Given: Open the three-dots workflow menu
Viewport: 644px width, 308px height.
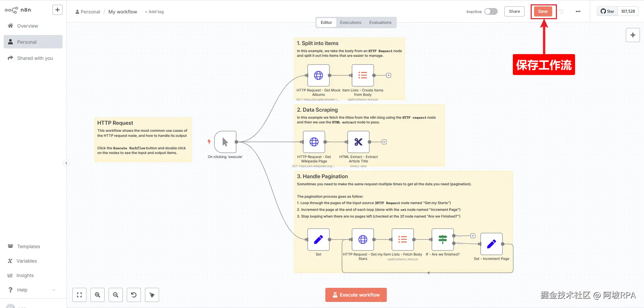Looking at the screenshot, I should [x=578, y=11].
